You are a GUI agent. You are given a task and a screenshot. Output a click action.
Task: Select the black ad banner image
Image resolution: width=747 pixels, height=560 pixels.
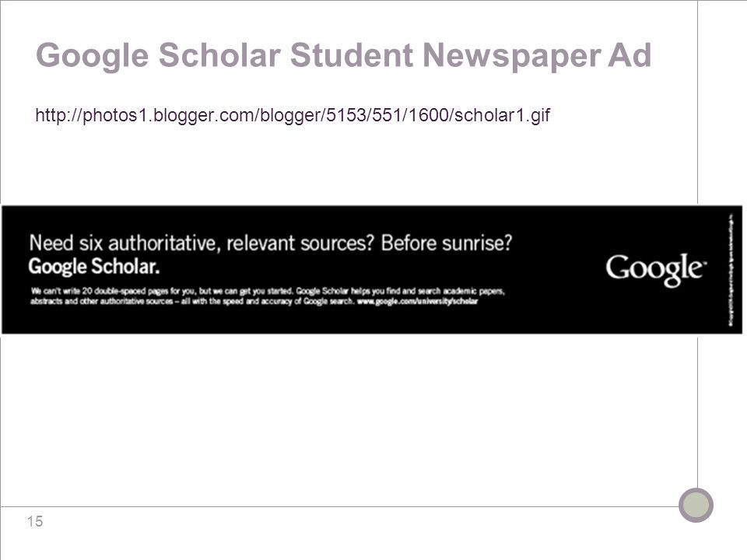(x=372, y=270)
